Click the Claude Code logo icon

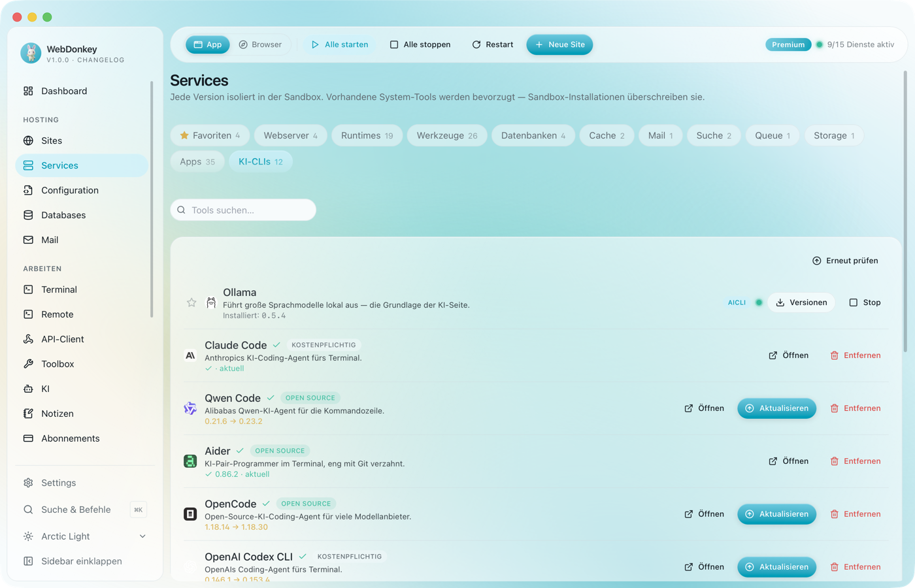(190, 355)
